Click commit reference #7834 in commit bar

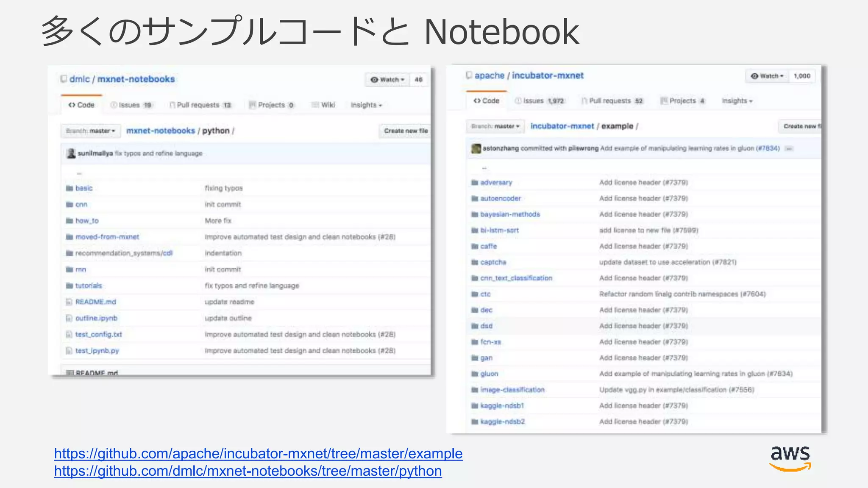click(x=768, y=148)
